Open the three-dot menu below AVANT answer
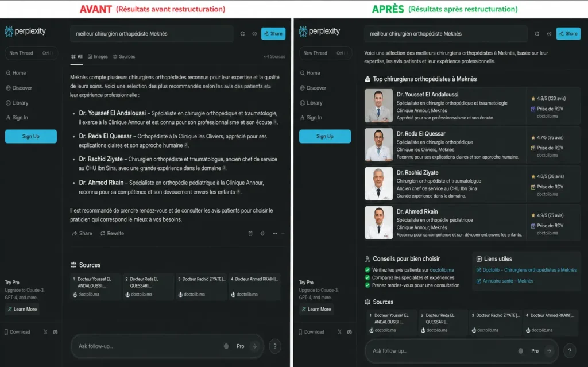The height and width of the screenshot is (367, 588). (x=275, y=233)
